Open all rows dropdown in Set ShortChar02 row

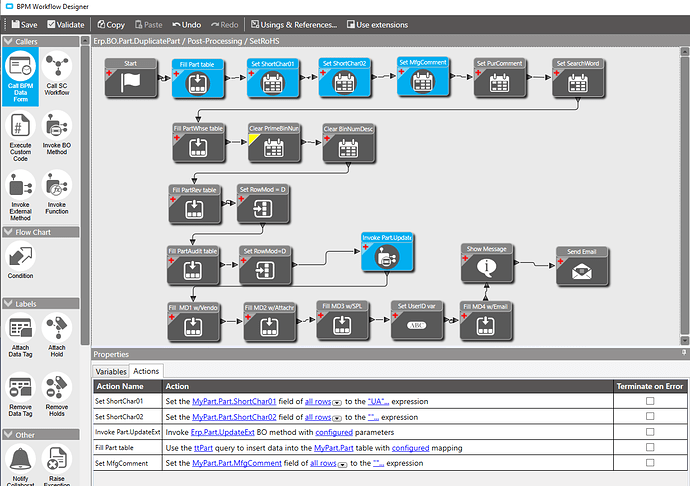pos(337,418)
